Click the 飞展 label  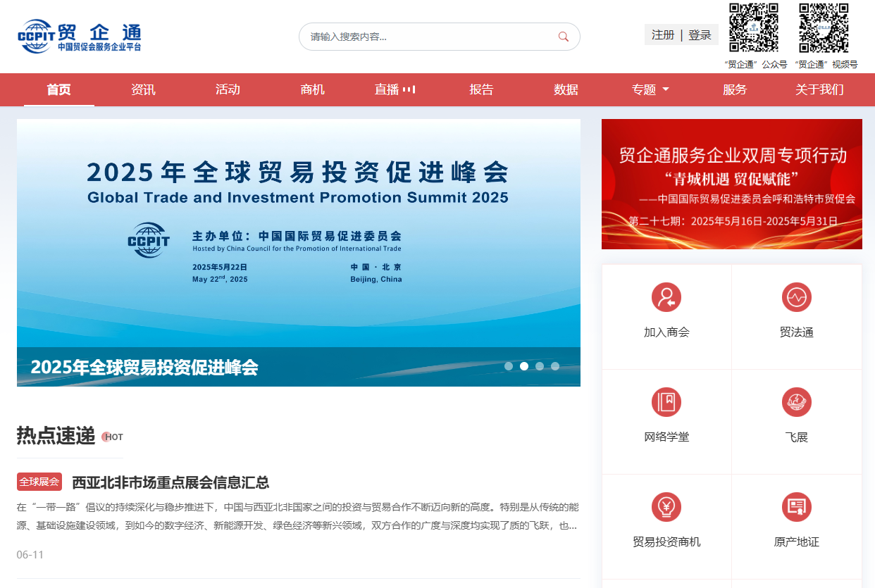tap(797, 437)
